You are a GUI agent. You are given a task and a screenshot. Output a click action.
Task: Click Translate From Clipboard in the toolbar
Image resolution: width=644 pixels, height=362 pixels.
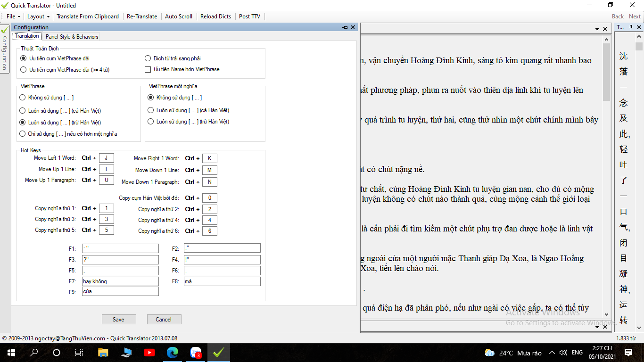[x=88, y=16]
